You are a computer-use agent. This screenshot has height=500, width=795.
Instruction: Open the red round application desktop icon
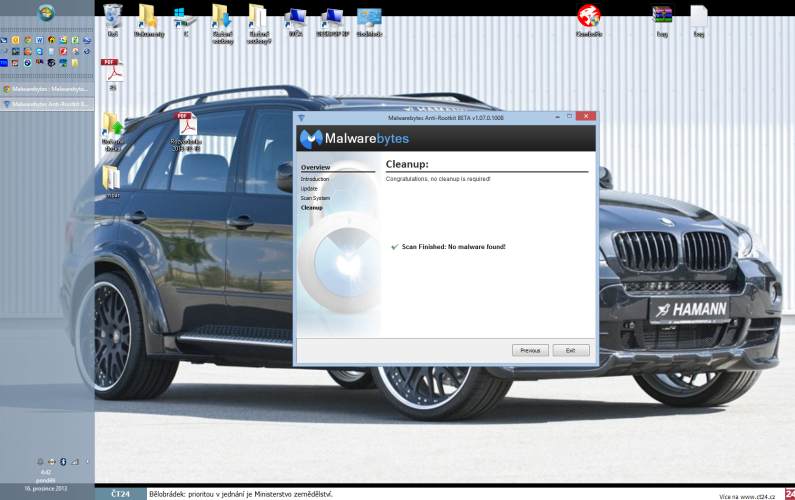pos(589,16)
